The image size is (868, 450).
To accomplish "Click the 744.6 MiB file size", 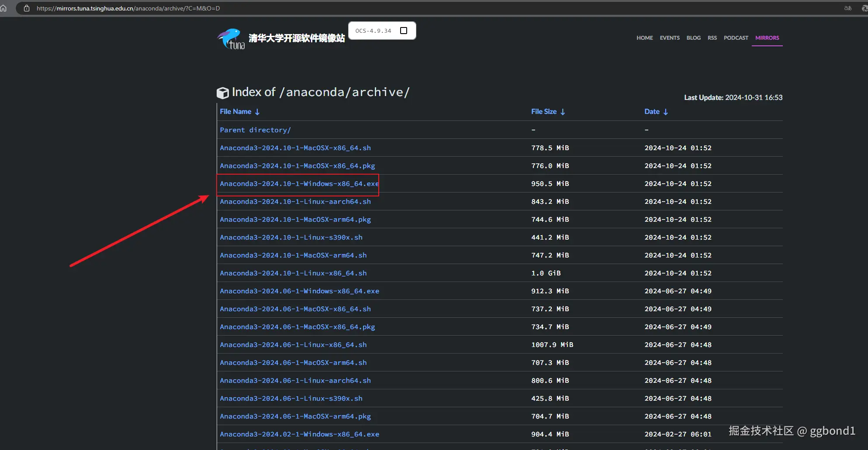I will [550, 220].
